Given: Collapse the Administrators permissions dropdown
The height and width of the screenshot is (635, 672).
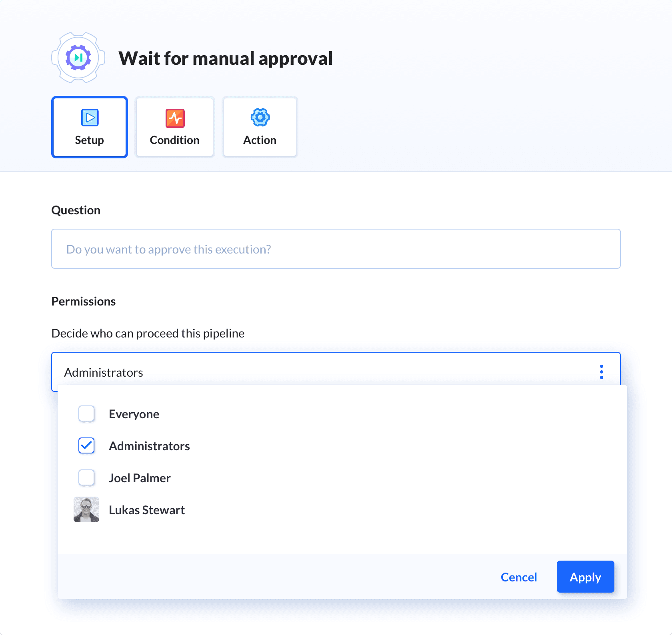Looking at the screenshot, I should (320, 372).
